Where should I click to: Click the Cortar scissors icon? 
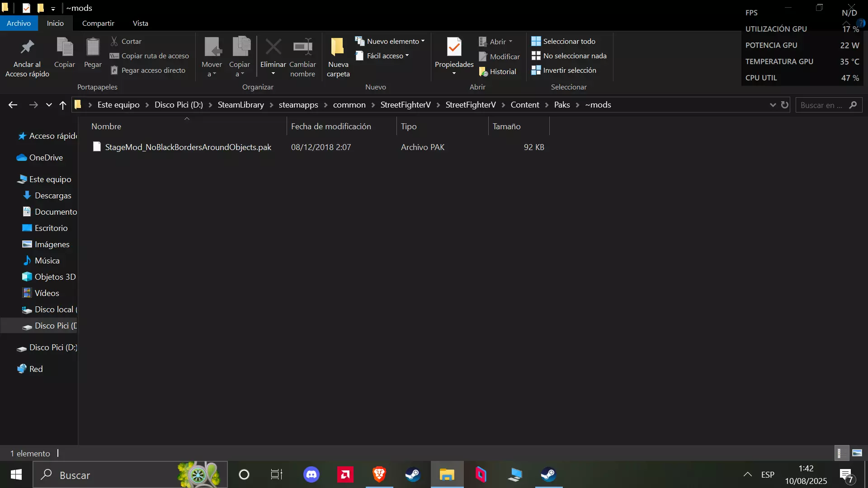pyautogui.click(x=114, y=41)
